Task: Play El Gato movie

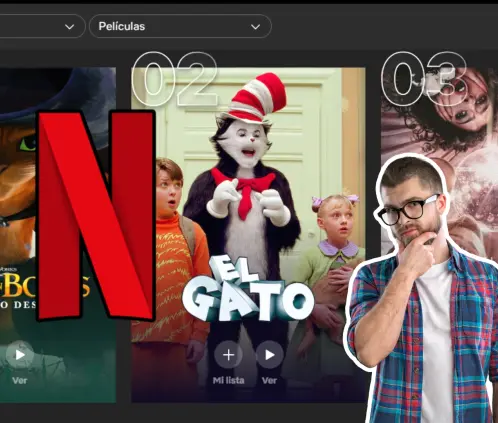Action: tap(270, 355)
